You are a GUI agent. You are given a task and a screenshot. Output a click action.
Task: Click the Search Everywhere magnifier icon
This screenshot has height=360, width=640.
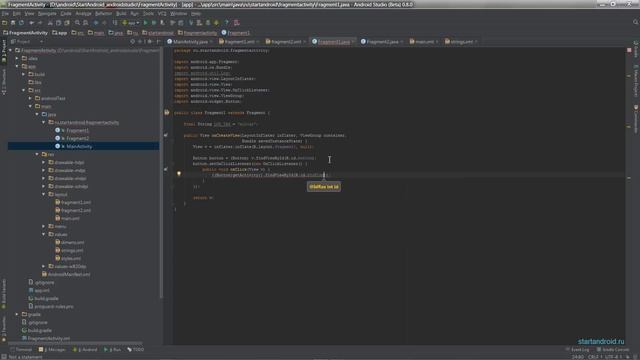pos(635,22)
